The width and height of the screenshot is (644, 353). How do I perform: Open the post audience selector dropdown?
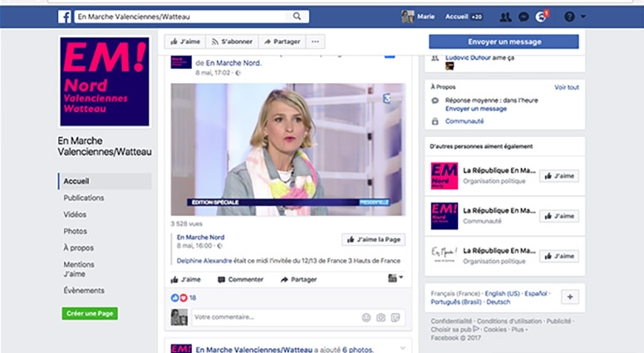coord(396,278)
